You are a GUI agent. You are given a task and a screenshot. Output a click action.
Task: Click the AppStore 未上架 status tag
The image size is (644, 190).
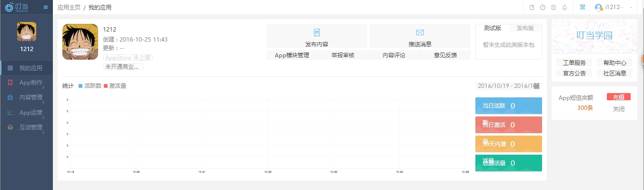coord(128,57)
